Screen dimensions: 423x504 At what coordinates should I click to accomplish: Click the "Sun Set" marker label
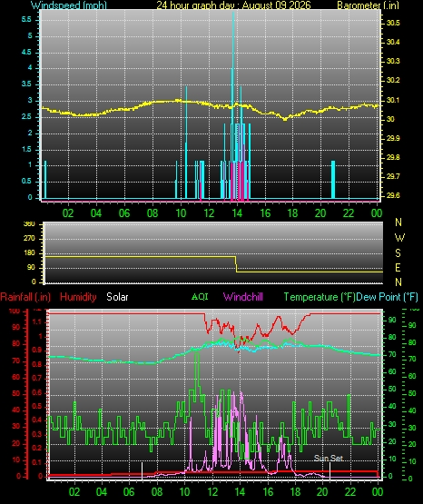click(x=329, y=458)
